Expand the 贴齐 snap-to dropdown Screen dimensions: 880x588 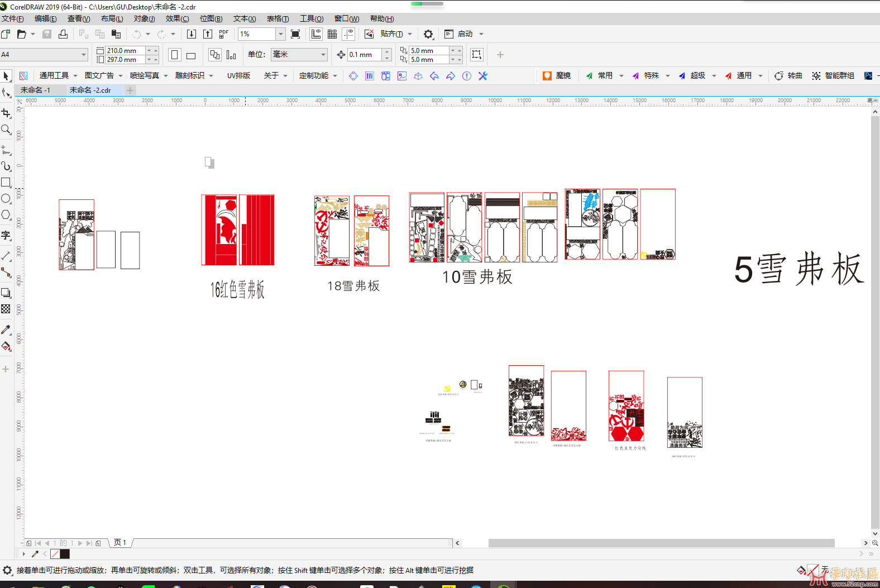pos(410,34)
